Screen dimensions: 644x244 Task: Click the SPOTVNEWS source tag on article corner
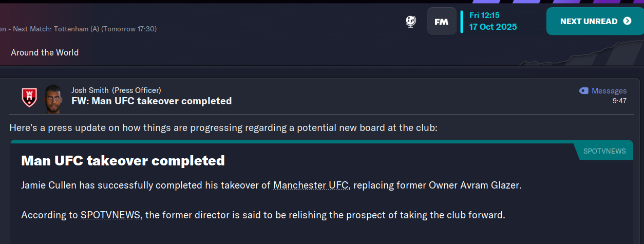click(604, 151)
